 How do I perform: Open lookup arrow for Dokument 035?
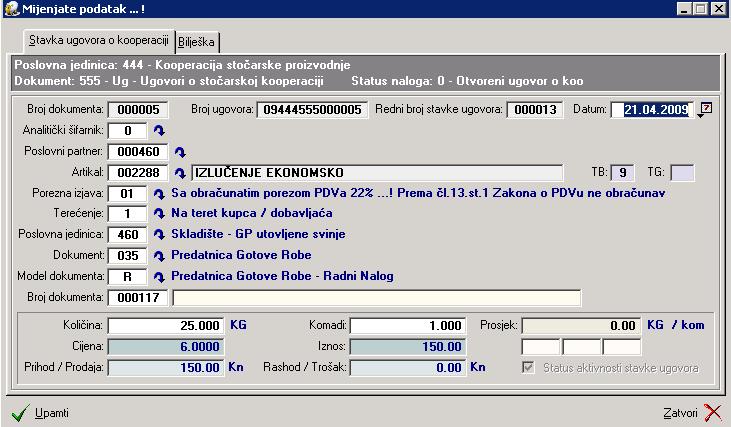pyautogui.click(x=159, y=256)
